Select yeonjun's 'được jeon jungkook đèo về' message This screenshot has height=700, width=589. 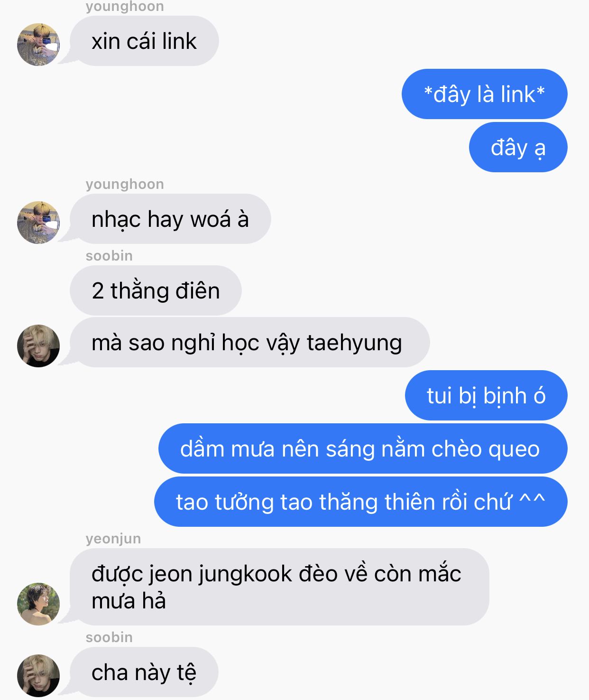pyautogui.click(x=279, y=587)
